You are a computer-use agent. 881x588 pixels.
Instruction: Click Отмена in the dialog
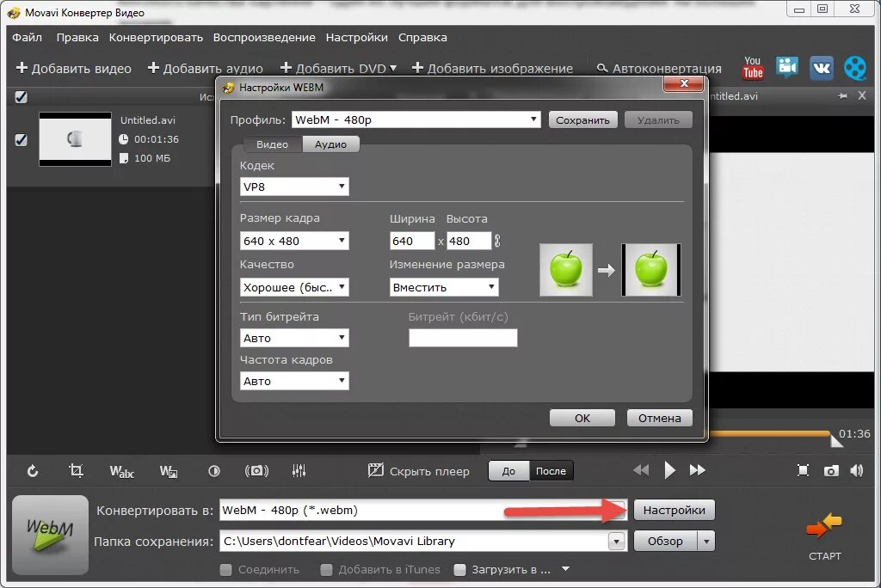pyautogui.click(x=660, y=418)
